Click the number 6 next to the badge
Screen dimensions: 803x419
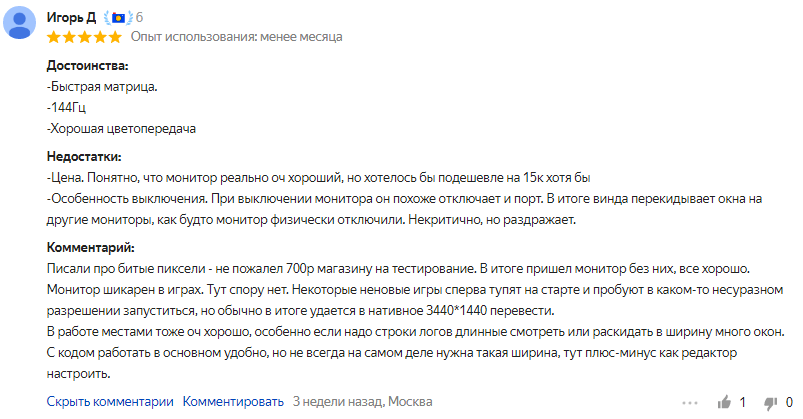139,18
